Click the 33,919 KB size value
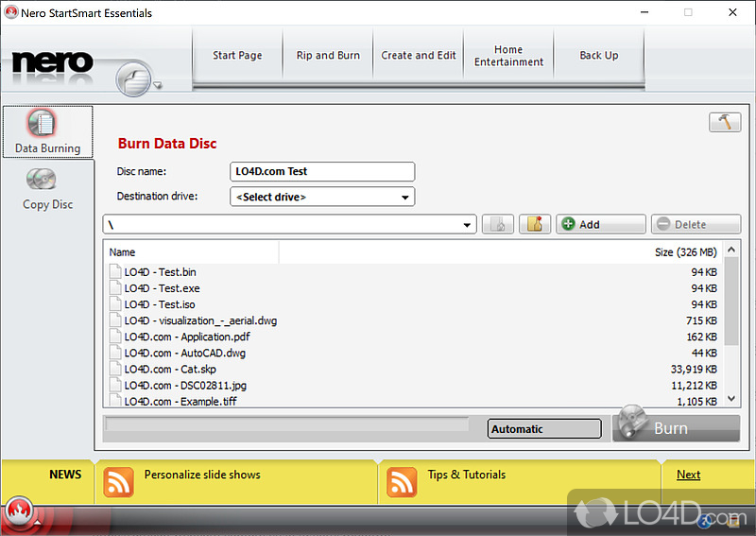This screenshot has width=756, height=536. [694, 369]
